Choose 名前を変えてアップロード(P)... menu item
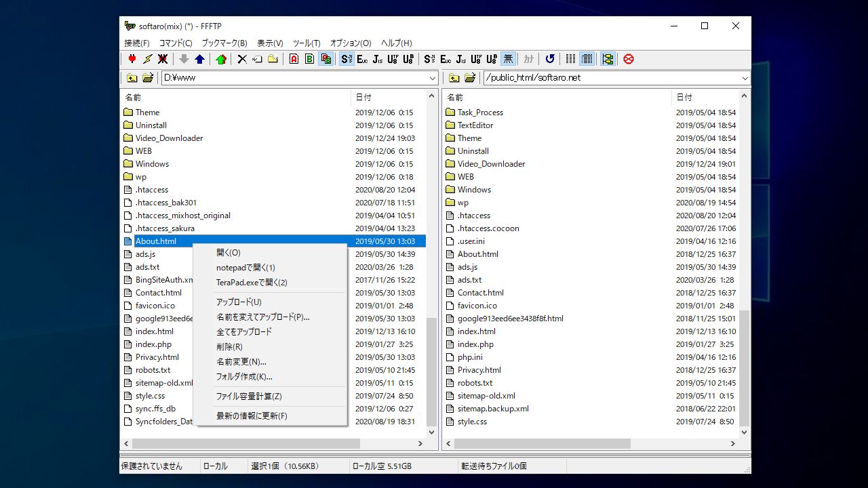Image resolution: width=868 pixels, height=488 pixels. click(x=270, y=317)
